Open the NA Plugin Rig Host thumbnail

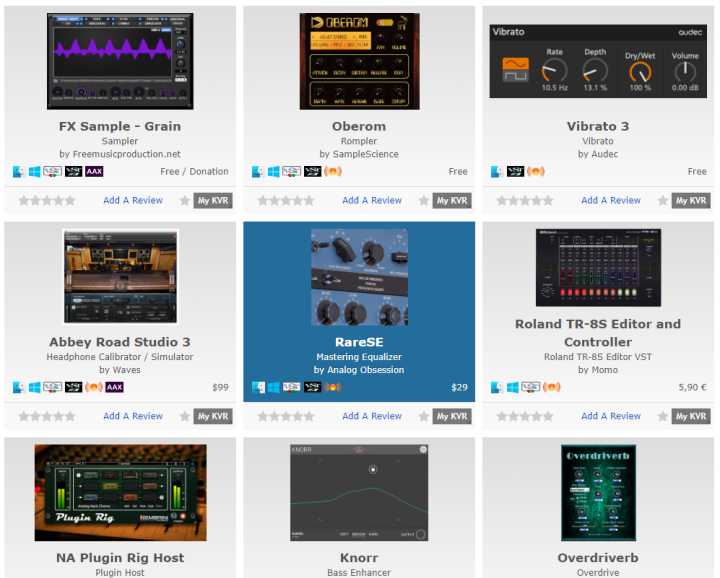click(120, 493)
